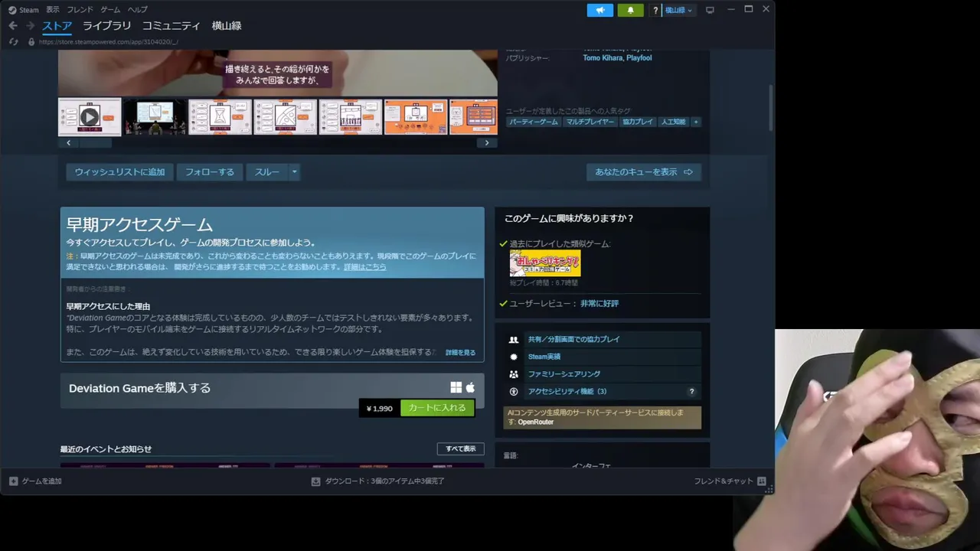Click the help question mark icon

point(655,10)
